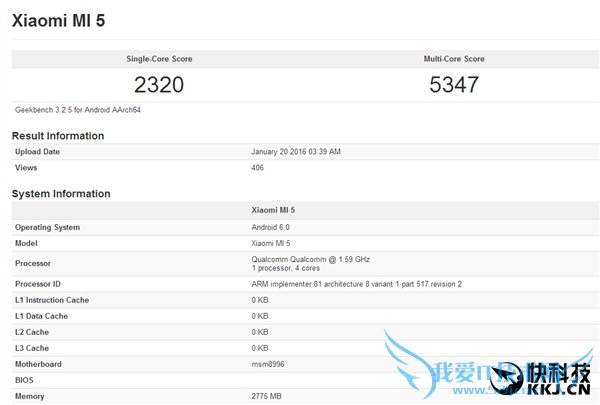Select the Views label
The image size is (600, 405).
[26, 168]
